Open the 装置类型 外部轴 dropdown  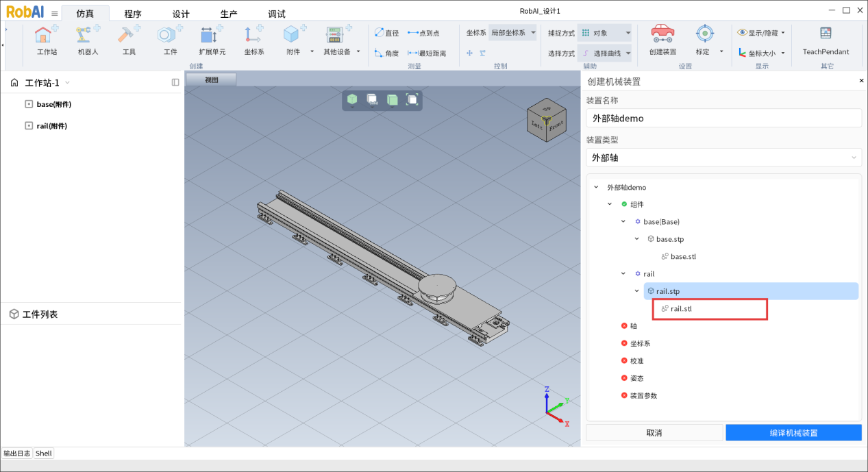[723, 158]
